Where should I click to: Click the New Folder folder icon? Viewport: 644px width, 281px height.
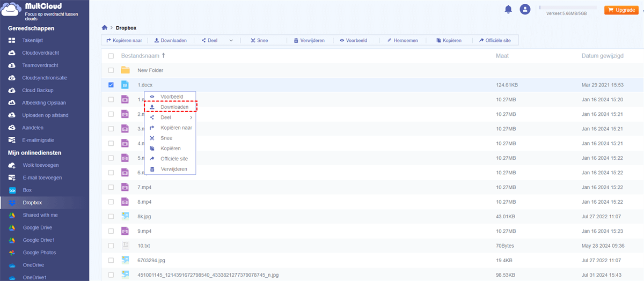125,70
